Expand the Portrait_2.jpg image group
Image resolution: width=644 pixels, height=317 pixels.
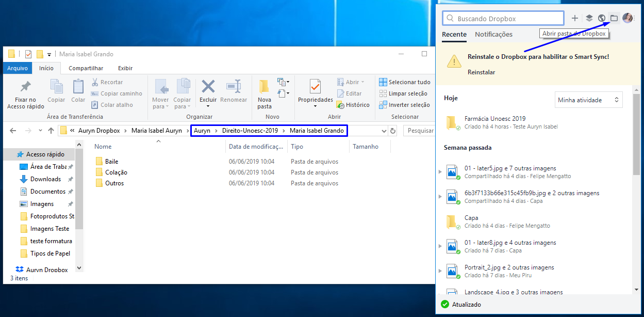(440, 271)
